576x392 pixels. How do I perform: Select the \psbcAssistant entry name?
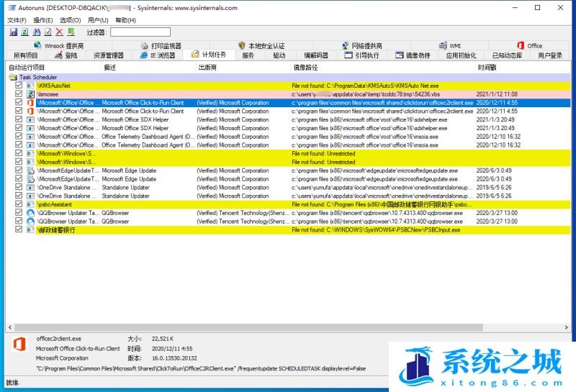(55, 204)
